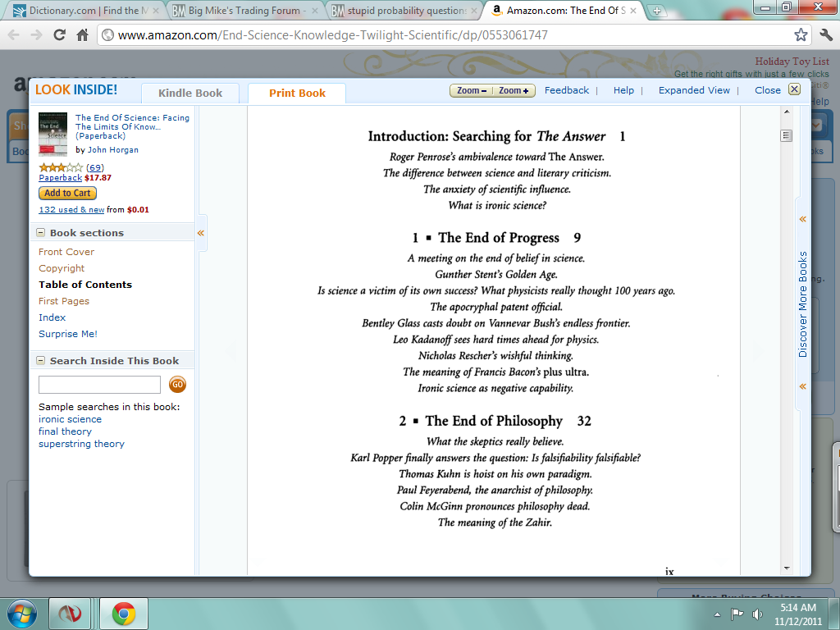Select the Print Book tab
The width and height of the screenshot is (840, 630).
[297, 93]
